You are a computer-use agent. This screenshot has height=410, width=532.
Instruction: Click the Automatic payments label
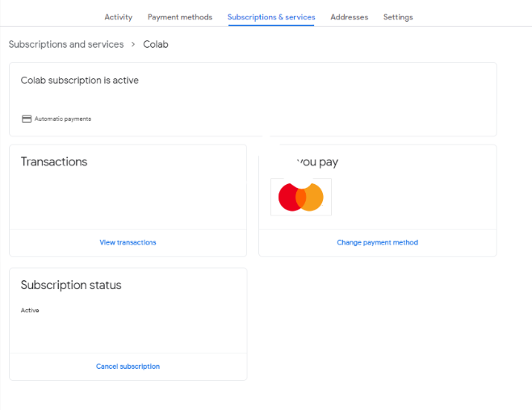click(x=63, y=119)
